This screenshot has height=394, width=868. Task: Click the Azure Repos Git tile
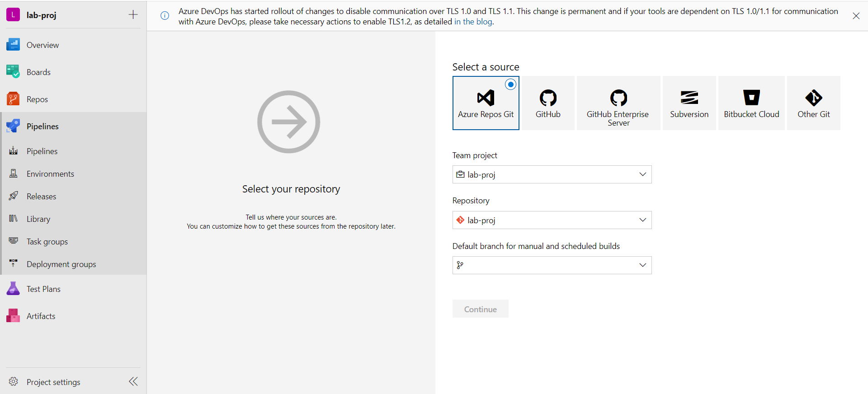(486, 103)
